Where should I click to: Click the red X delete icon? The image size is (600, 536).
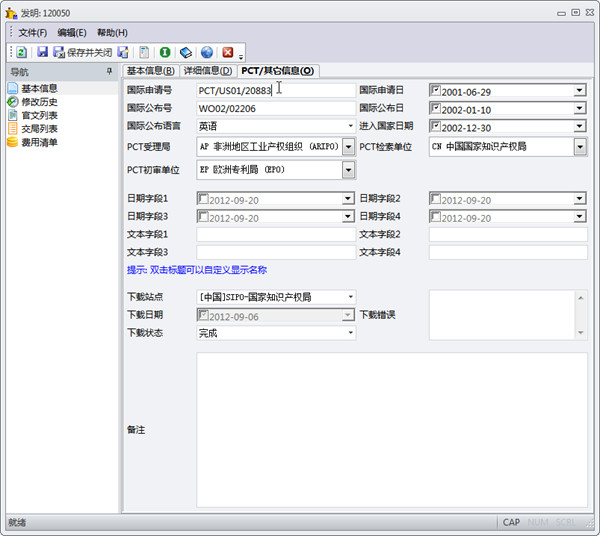228,52
